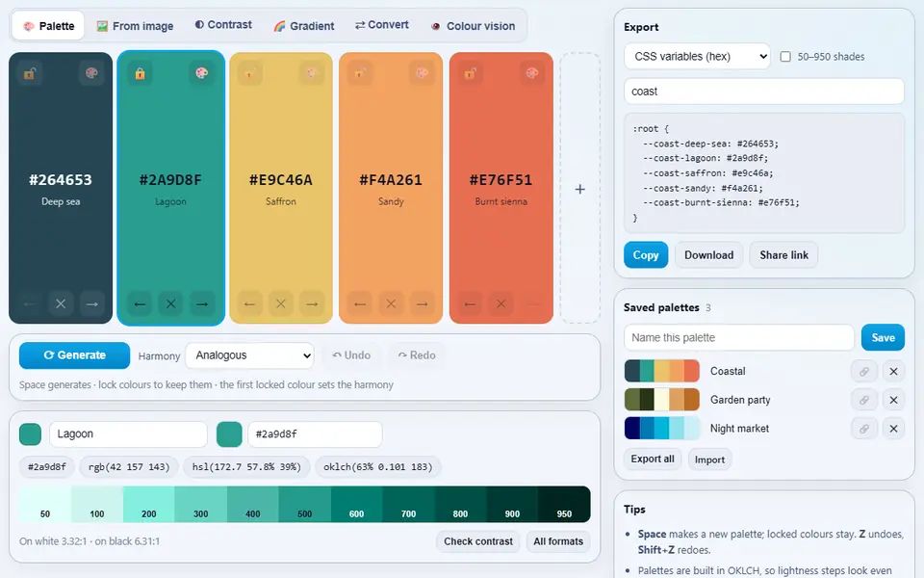This screenshot has width=924, height=578.
Task: Edit the Lagoon colour name field
Action: 128,434
